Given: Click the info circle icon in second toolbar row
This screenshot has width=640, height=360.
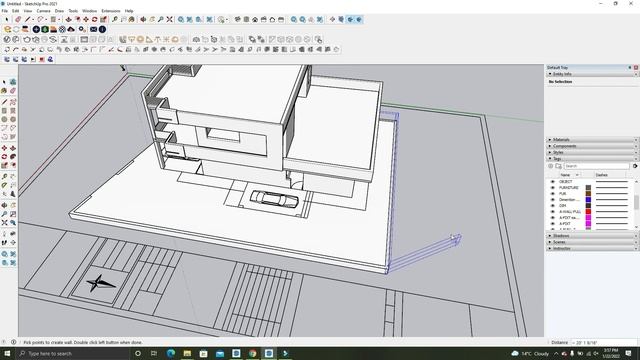Looking at the screenshot, I should click(x=102, y=29).
